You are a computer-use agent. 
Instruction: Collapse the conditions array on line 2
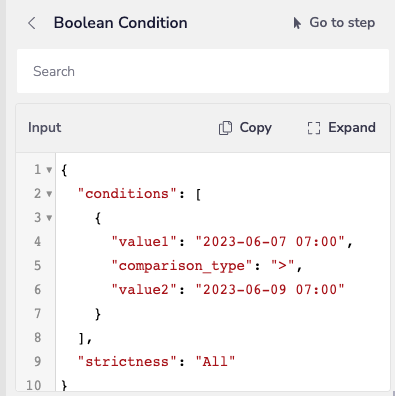click(49, 194)
